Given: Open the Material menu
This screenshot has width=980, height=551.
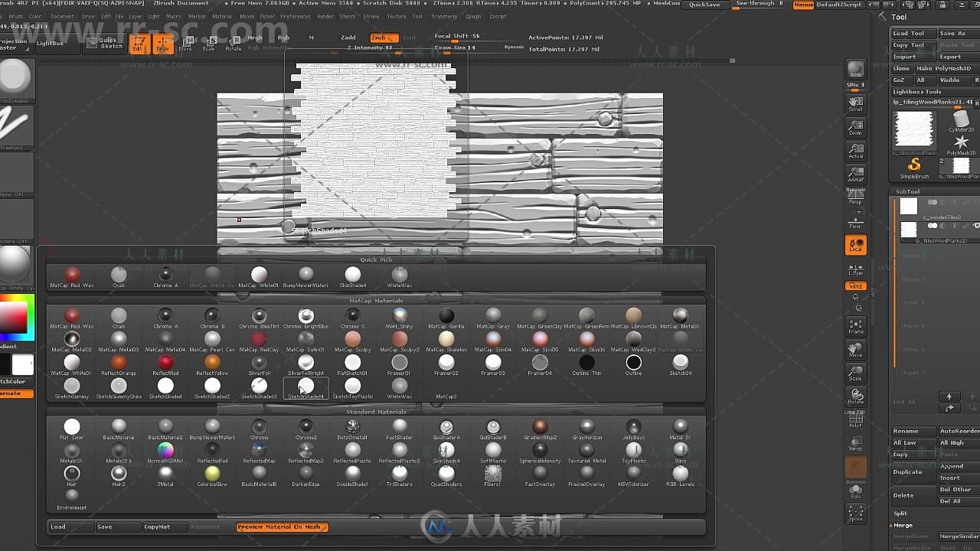Looking at the screenshot, I should pos(222,16).
